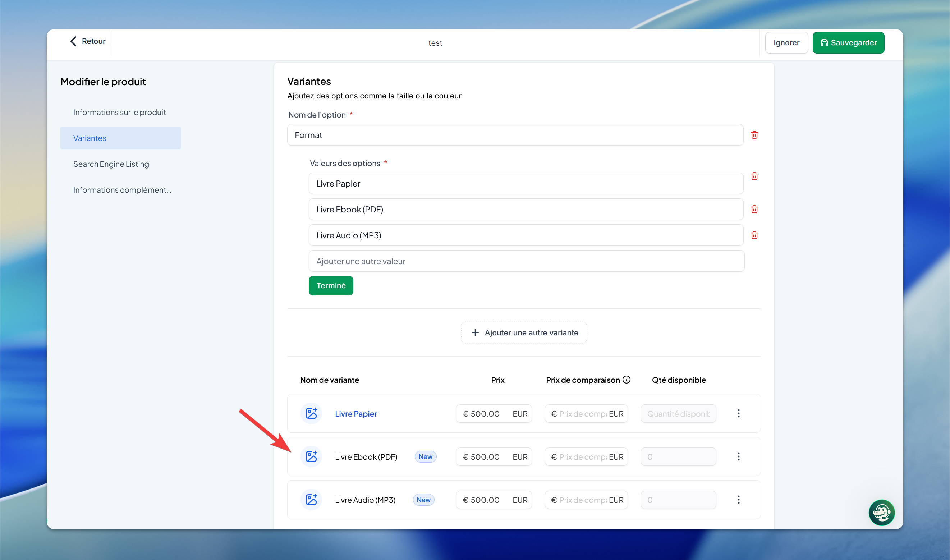
Task: Click Livre Audio (MP3) comparison price field
Action: pos(586,500)
